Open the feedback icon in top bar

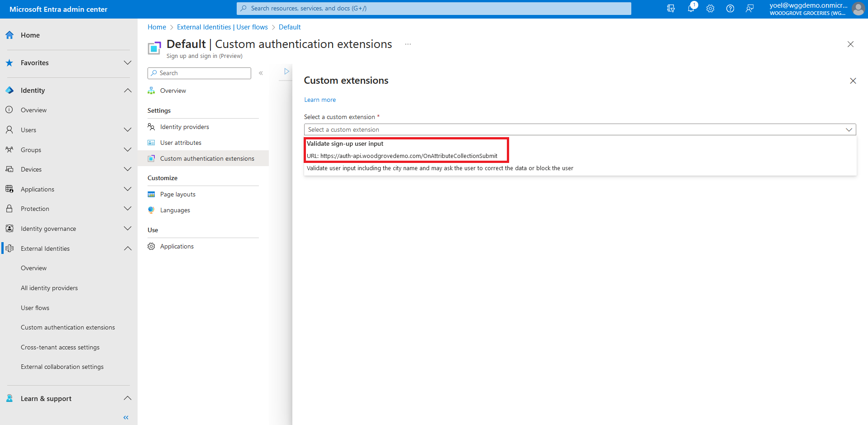pyautogui.click(x=750, y=9)
